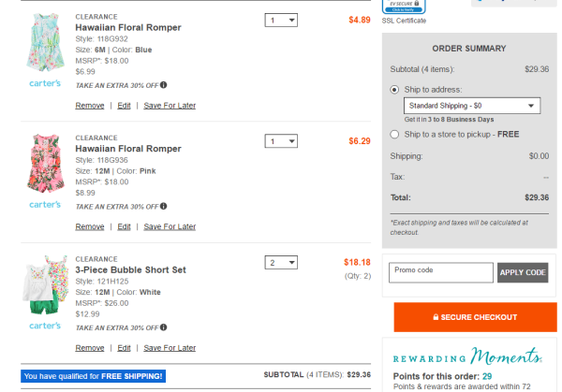Image resolution: width=562 pixels, height=392 pixels.
Task: Select Ship to a store to pickup
Action: click(394, 135)
